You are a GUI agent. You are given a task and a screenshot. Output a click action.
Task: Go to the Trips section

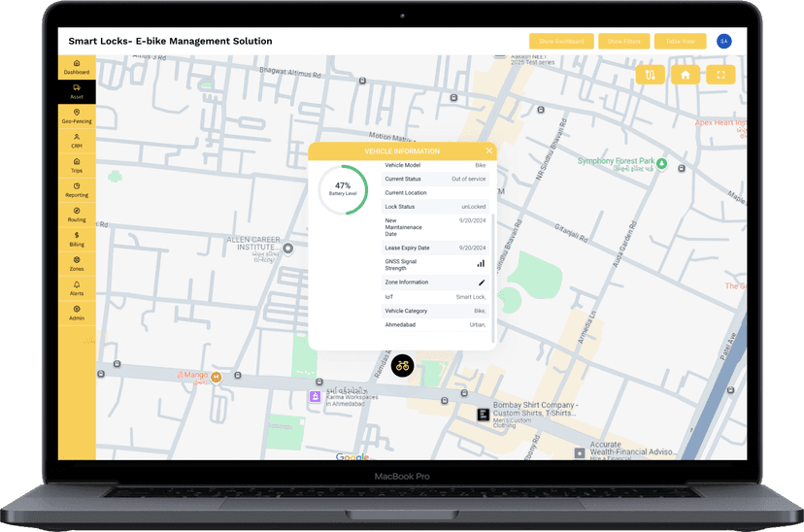click(x=77, y=165)
